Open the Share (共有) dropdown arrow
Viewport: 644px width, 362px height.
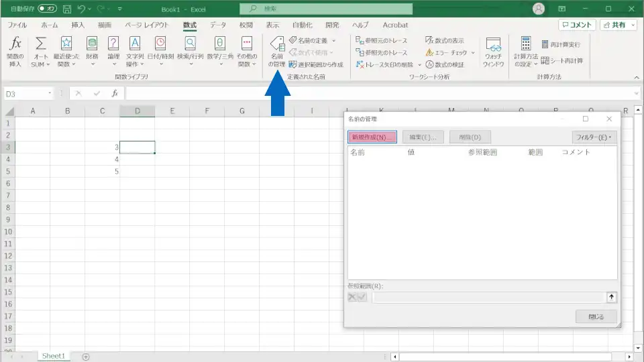click(633, 25)
